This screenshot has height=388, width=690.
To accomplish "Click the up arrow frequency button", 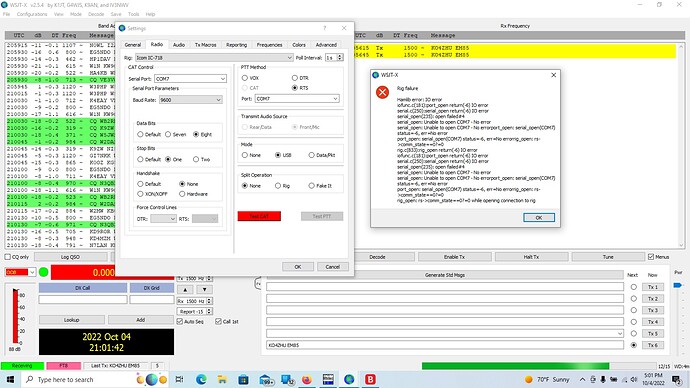I will [185, 289].
